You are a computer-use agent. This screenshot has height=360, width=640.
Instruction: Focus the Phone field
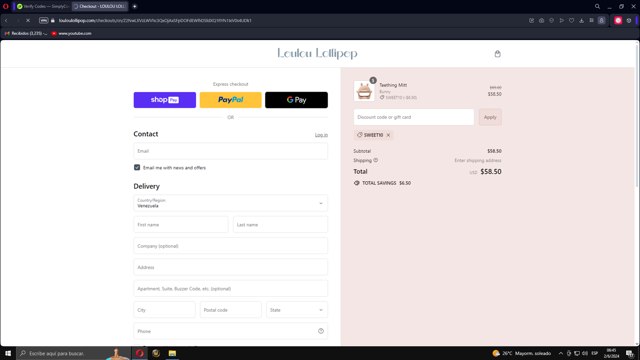231,331
